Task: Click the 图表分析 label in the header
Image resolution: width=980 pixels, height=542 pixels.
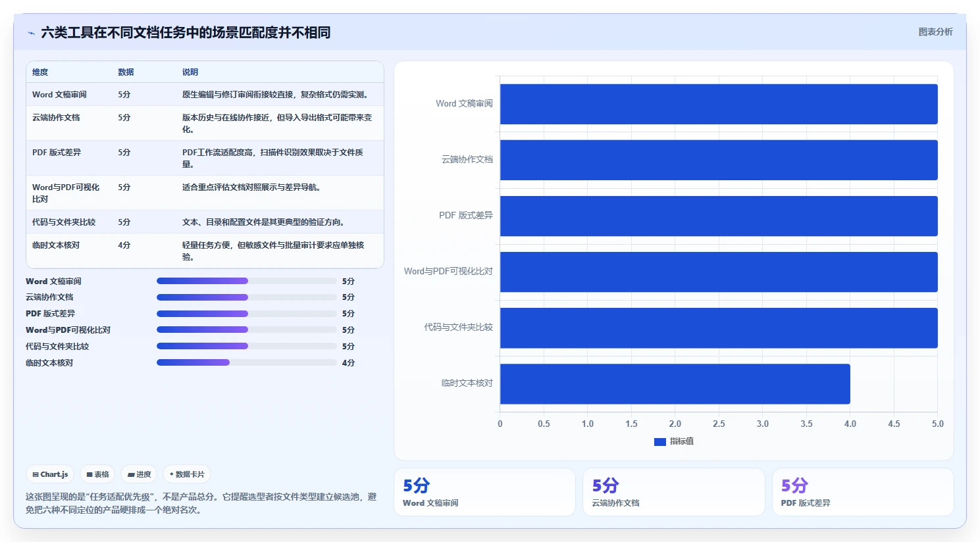Action: coord(935,32)
